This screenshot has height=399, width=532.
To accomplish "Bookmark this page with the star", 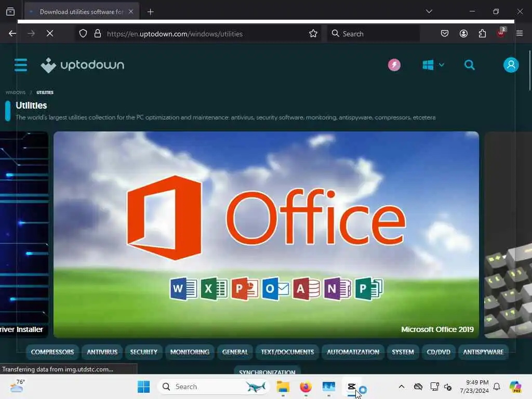I will point(313,34).
